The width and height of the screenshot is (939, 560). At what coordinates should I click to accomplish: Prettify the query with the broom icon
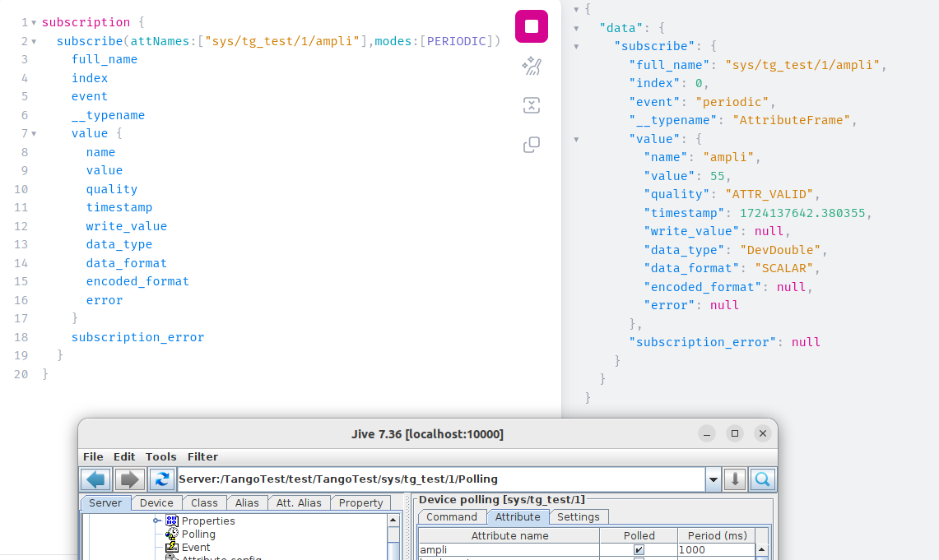(532, 67)
